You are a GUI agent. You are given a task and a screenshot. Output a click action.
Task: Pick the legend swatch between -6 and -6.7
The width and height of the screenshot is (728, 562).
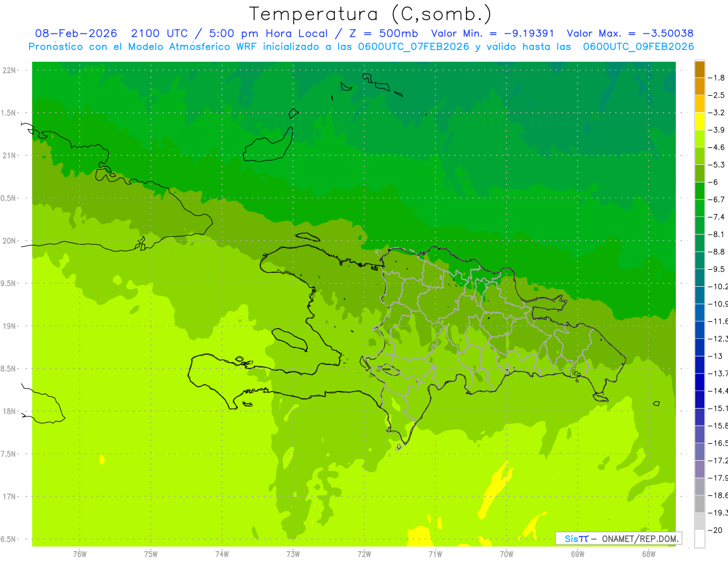coord(699,190)
